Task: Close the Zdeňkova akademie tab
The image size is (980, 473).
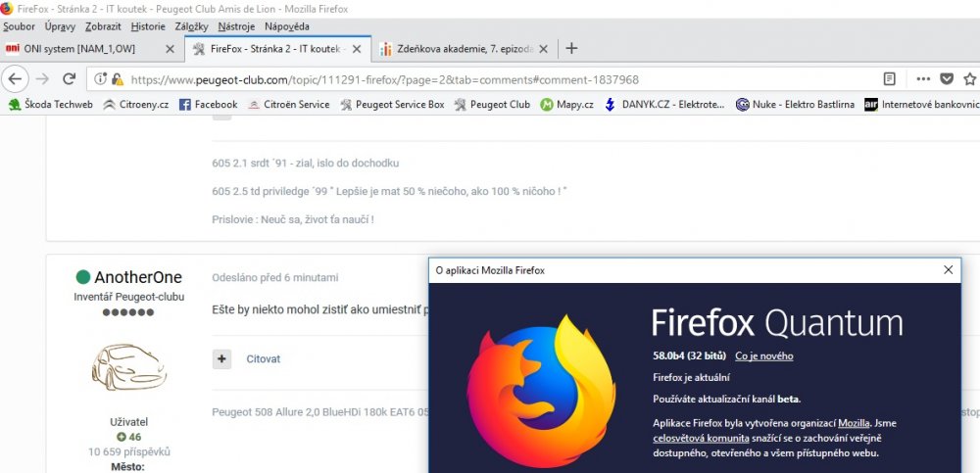Action: [x=543, y=49]
